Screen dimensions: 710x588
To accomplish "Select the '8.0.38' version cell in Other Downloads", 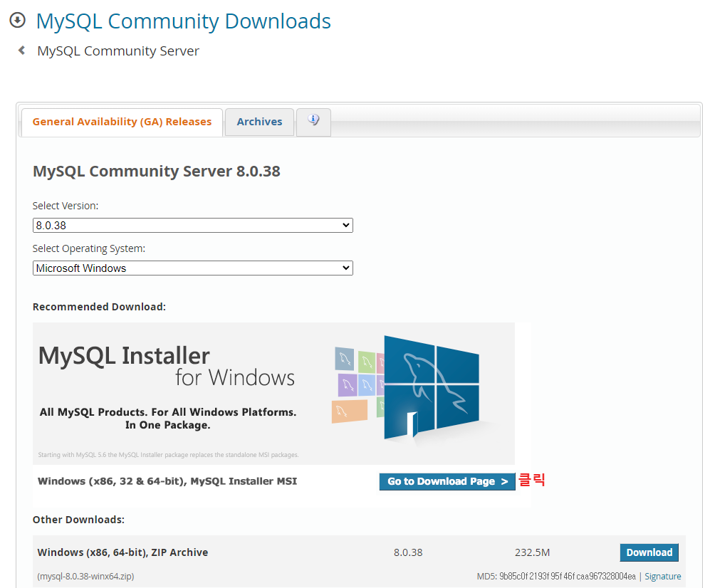I will point(408,552).
